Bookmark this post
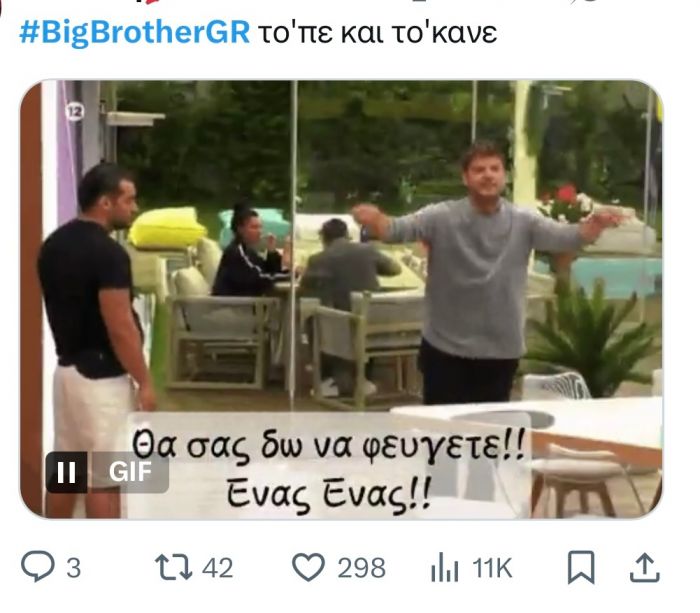The image size is (700, 613). point(581,567)
